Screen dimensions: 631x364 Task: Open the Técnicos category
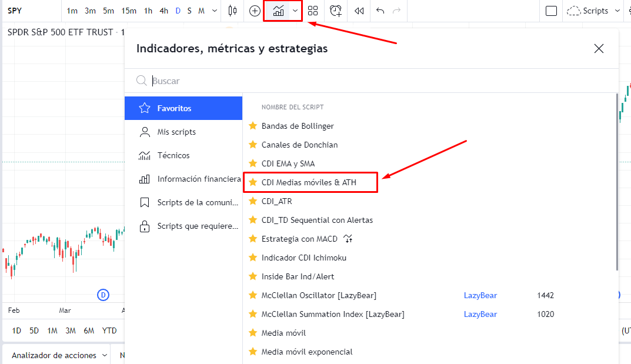click(183, 155)
